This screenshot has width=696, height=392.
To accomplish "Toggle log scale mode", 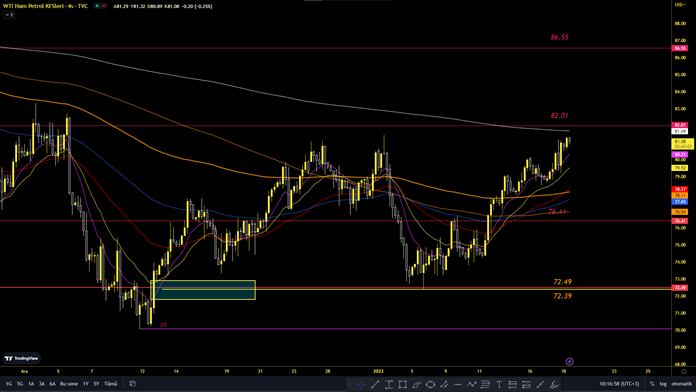I will [663, 384].
